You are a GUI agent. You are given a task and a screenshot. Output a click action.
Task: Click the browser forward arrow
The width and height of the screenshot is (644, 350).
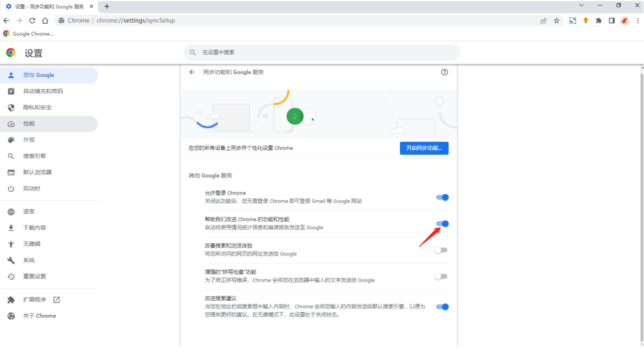tap(19, 21)
